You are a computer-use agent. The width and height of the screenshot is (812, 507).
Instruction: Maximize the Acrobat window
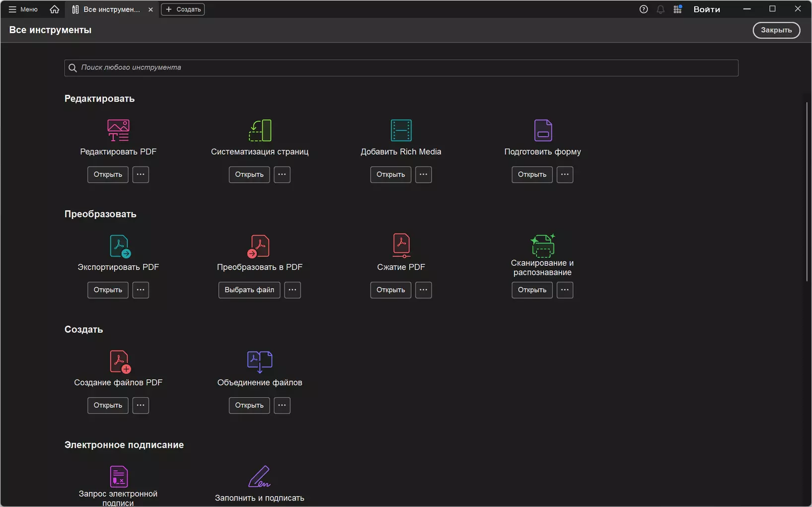tap(772, 9)
